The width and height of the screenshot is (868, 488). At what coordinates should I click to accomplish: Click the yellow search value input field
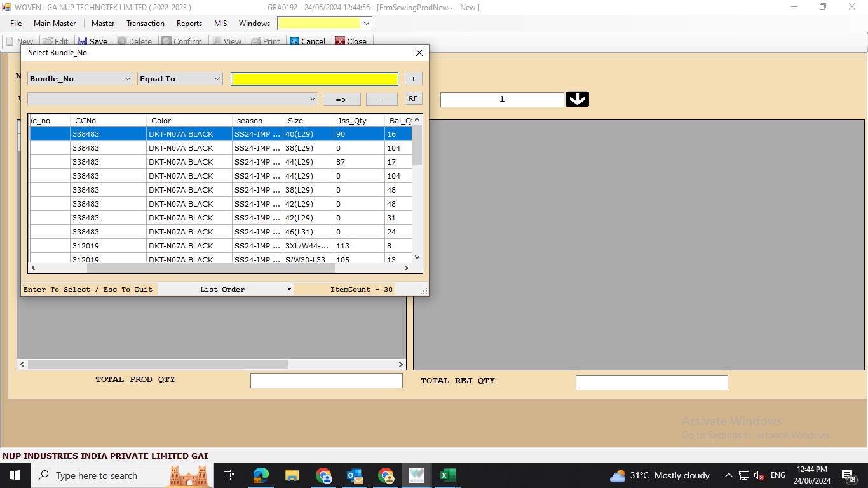(315, 79)
